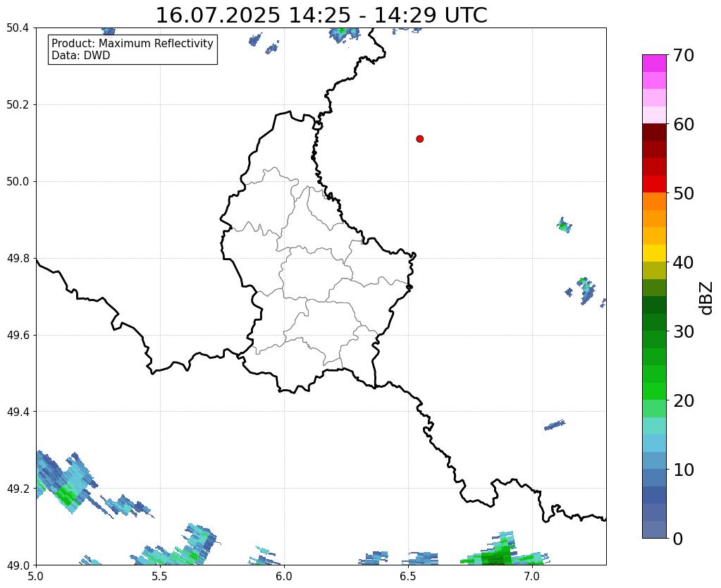Click longitude axis label 6.5
The image size is (721, 588).
[408, 576]
